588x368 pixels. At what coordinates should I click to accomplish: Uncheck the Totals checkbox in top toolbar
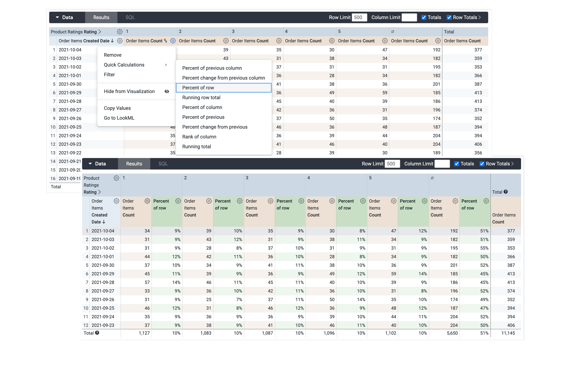(424, 17)
